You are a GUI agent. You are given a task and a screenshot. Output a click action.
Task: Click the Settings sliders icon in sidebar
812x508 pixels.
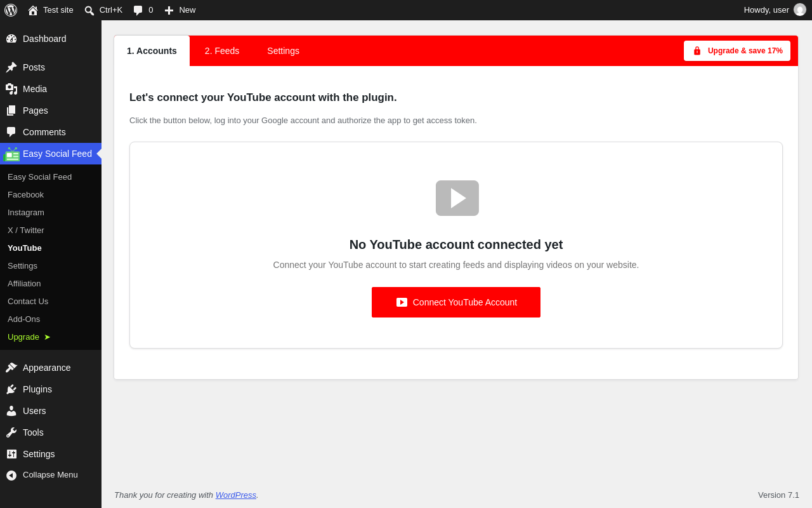coord(11,454)
